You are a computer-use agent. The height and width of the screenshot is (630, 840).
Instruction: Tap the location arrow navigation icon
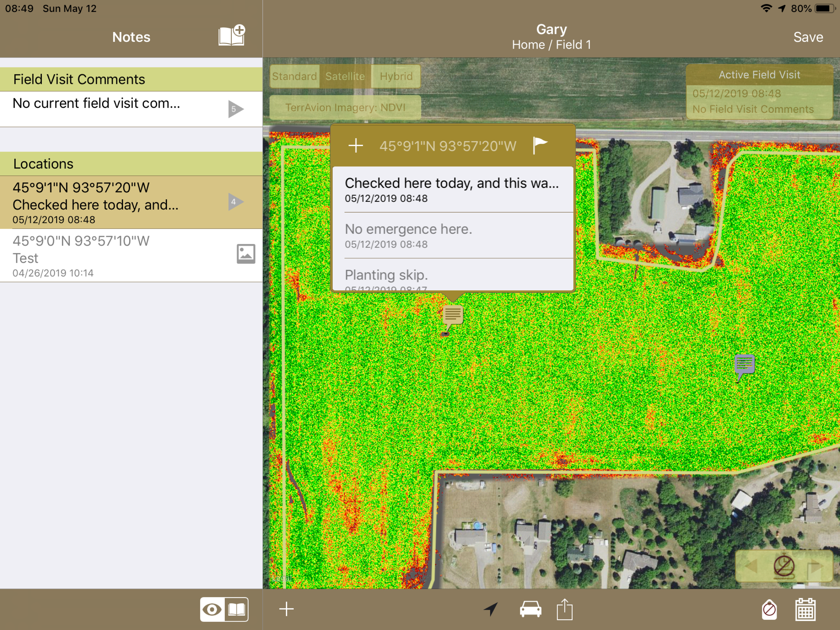(491, 609)
